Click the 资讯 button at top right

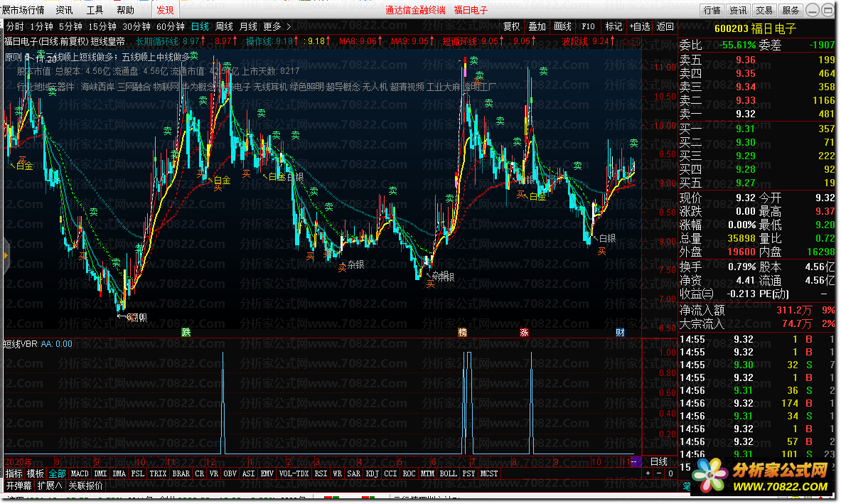[x=738, y=10]
